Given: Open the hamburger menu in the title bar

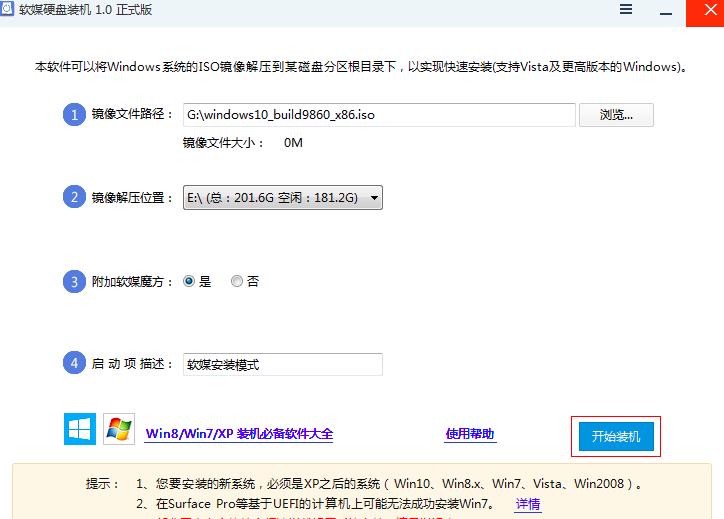Looking at the screenshot, I should [626, 9].
